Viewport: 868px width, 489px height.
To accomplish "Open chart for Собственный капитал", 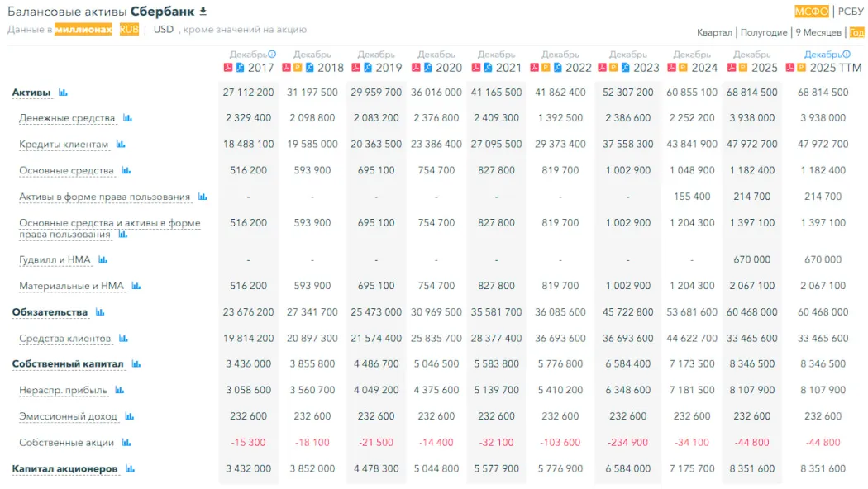I will pos(136,364).
